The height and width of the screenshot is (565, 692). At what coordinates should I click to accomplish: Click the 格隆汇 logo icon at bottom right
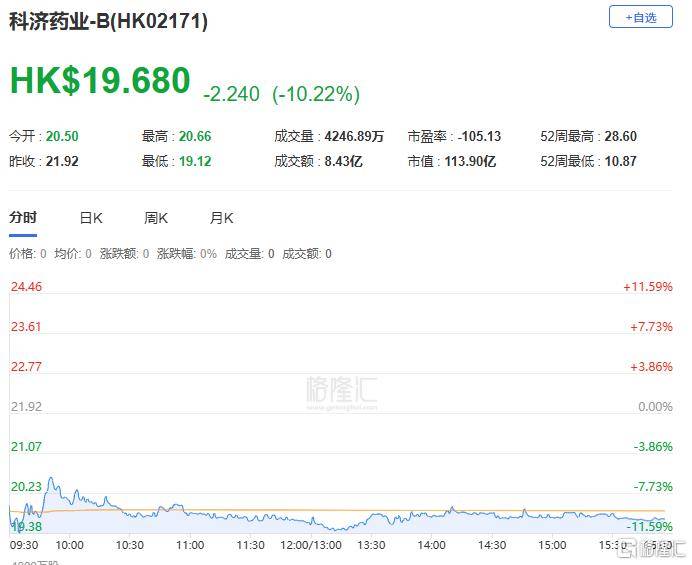point(652,548)
